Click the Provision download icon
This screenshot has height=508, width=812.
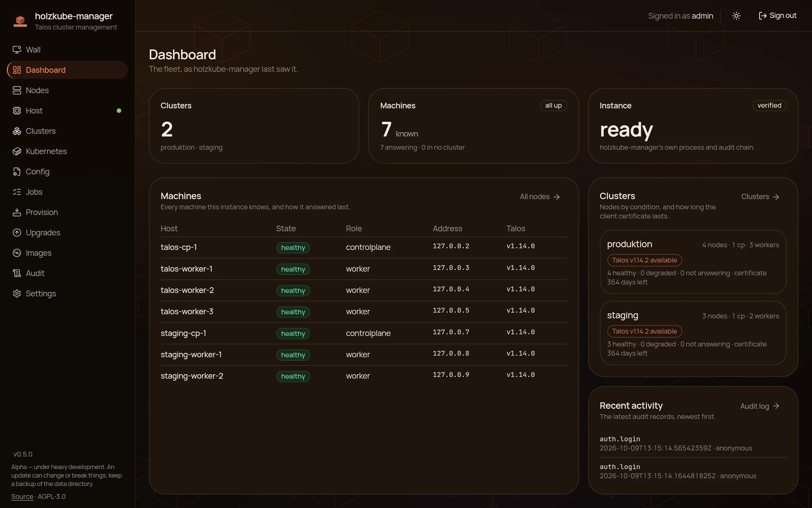(x=17, y=212)
